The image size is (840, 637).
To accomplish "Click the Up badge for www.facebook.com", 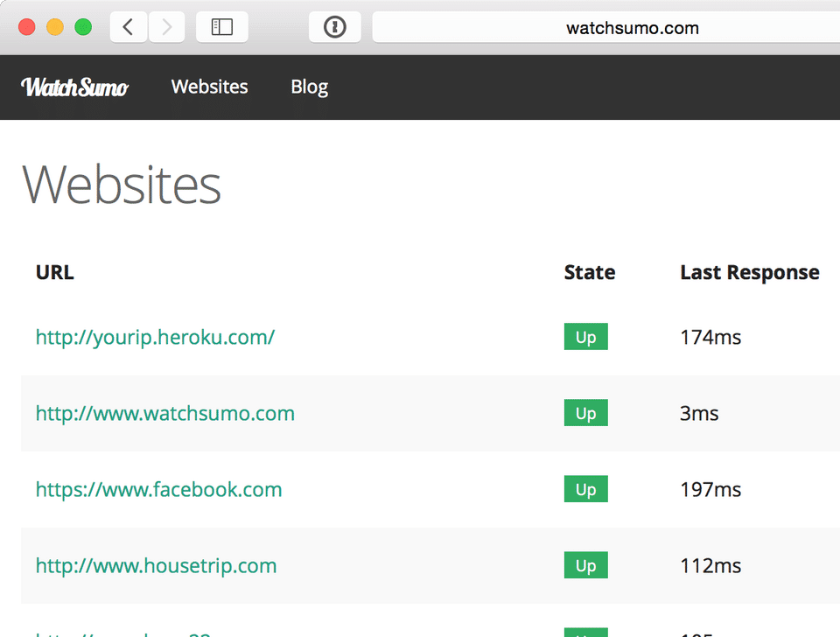I will (585, 489).
